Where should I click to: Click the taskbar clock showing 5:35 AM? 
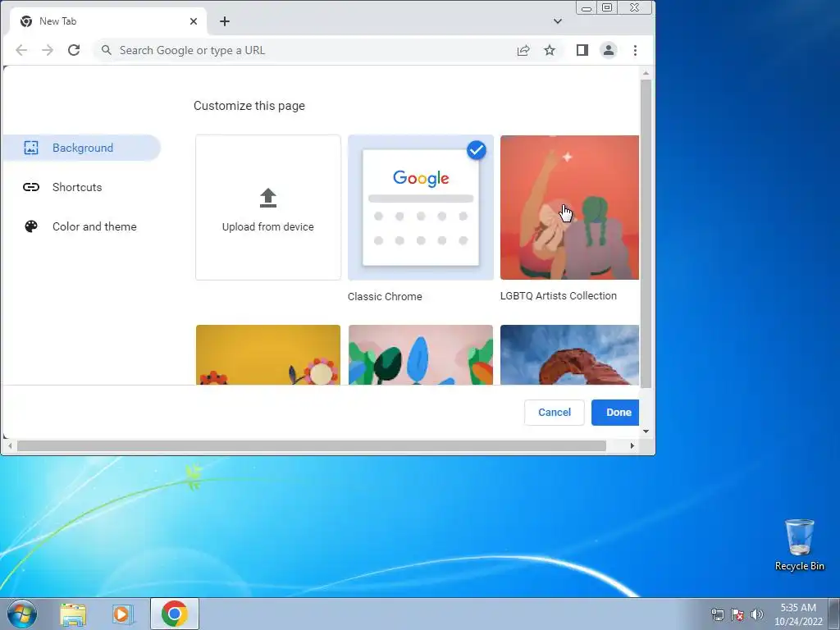pyautogui.click(x=798, y=614)
